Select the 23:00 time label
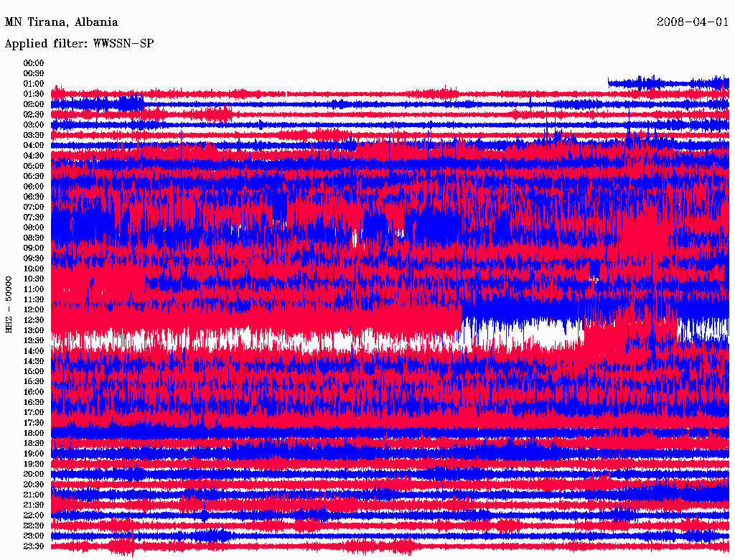 pyautogui.click(x=33, y=536)
